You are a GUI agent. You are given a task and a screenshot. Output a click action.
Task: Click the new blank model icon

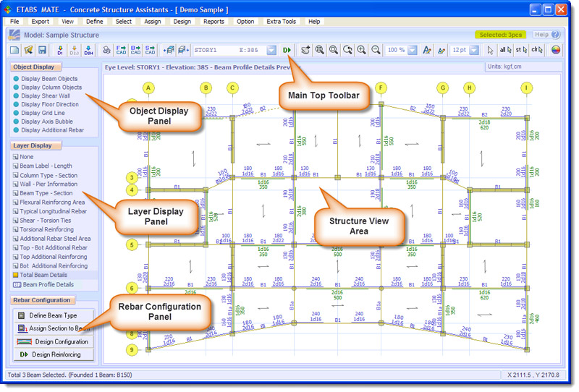[x=14, y=50]
